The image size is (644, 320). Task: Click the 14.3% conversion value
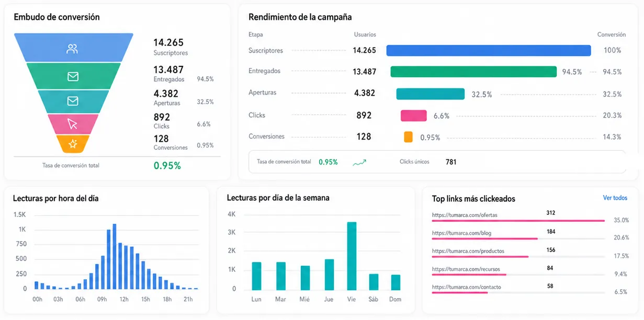tap(612, 137)
